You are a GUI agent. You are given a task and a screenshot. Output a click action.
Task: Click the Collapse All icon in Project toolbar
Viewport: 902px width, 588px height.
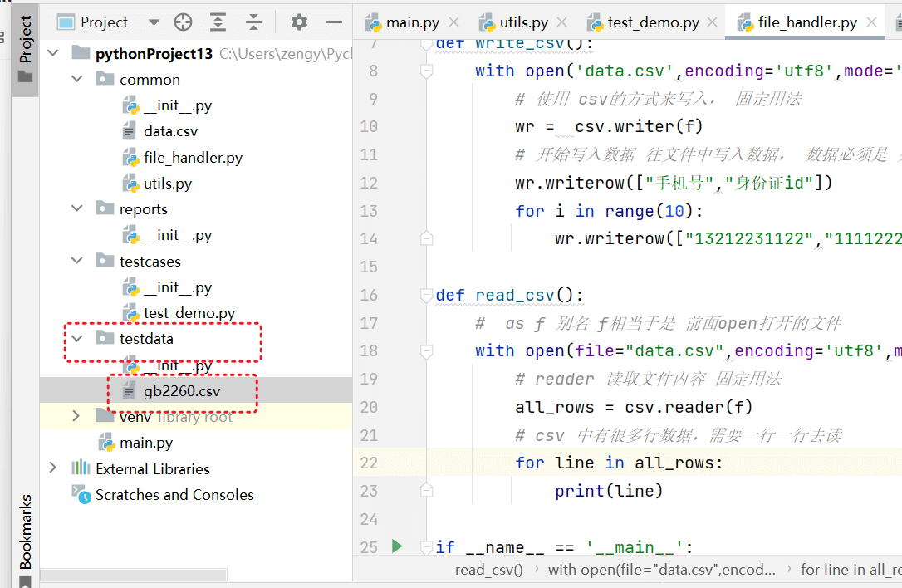(x=253, y=22)
